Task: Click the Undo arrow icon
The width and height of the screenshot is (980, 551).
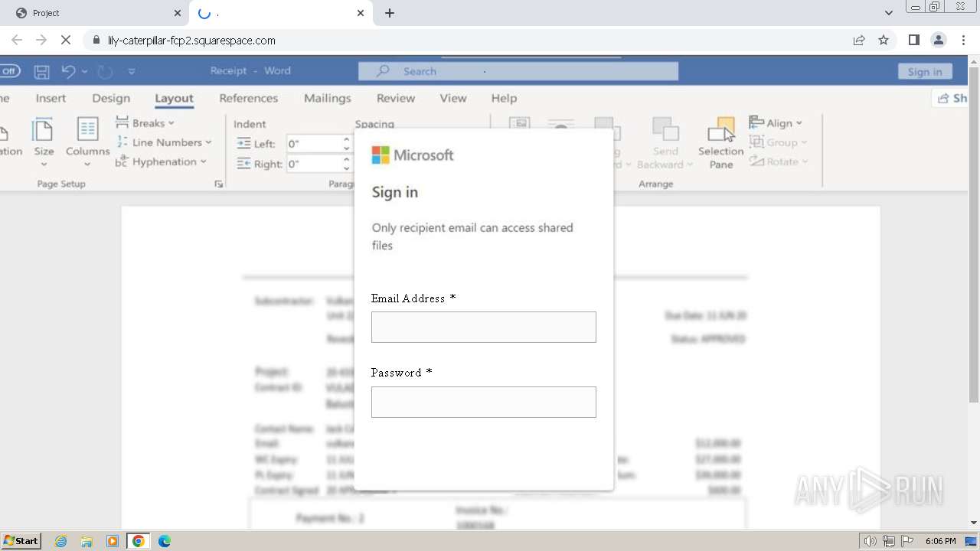Action: coord(68,71)
